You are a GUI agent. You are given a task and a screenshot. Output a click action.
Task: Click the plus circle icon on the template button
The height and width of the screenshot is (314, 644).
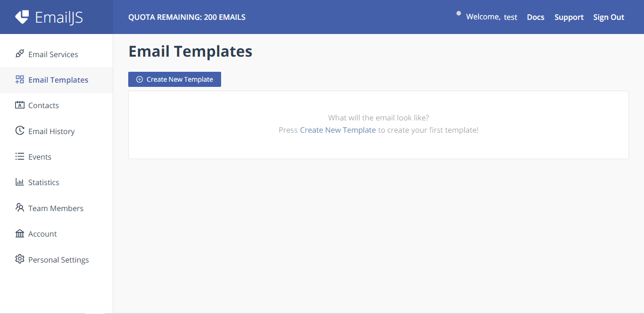(x=140, y=79)
